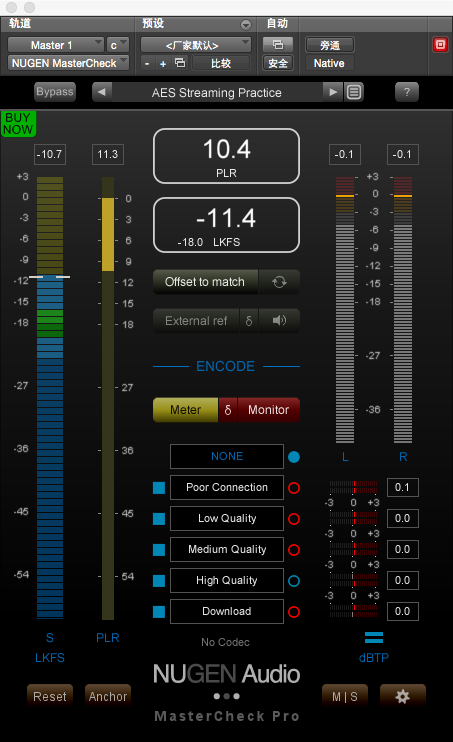The width and height of the screenshot is (453, 742).
Task: Click the S LKFS loudness meter bar
Action: point(50,398)
